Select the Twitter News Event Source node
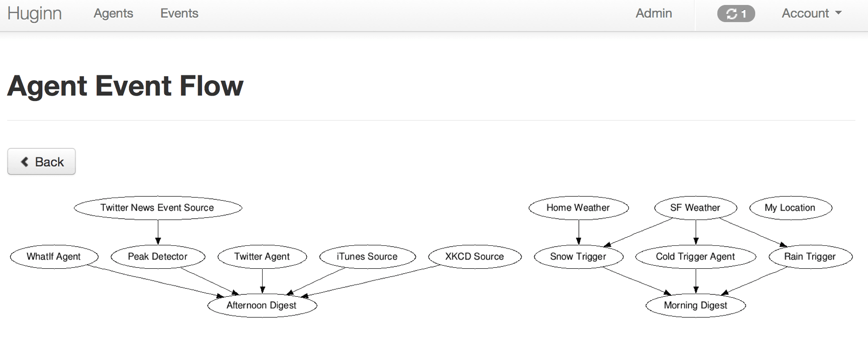This screenshot has width=868, height=340. (x=157, y=208)
